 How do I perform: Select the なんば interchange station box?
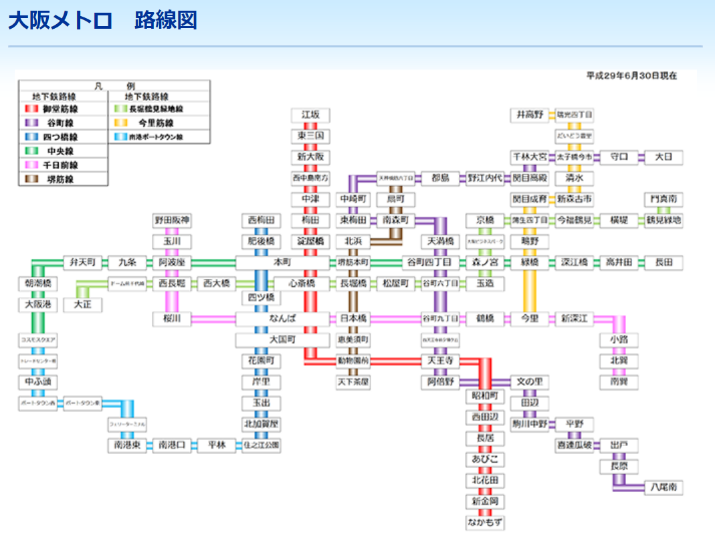[x=282, y=319]
